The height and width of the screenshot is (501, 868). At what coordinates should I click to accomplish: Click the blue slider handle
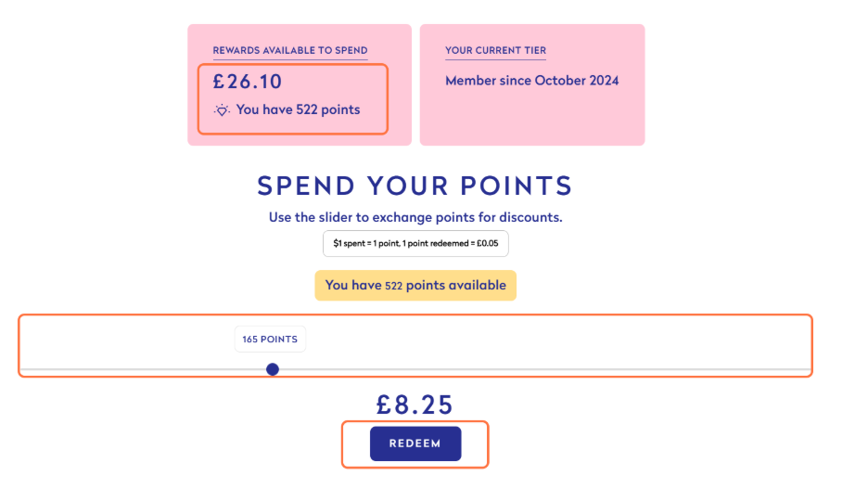point(273,369)
